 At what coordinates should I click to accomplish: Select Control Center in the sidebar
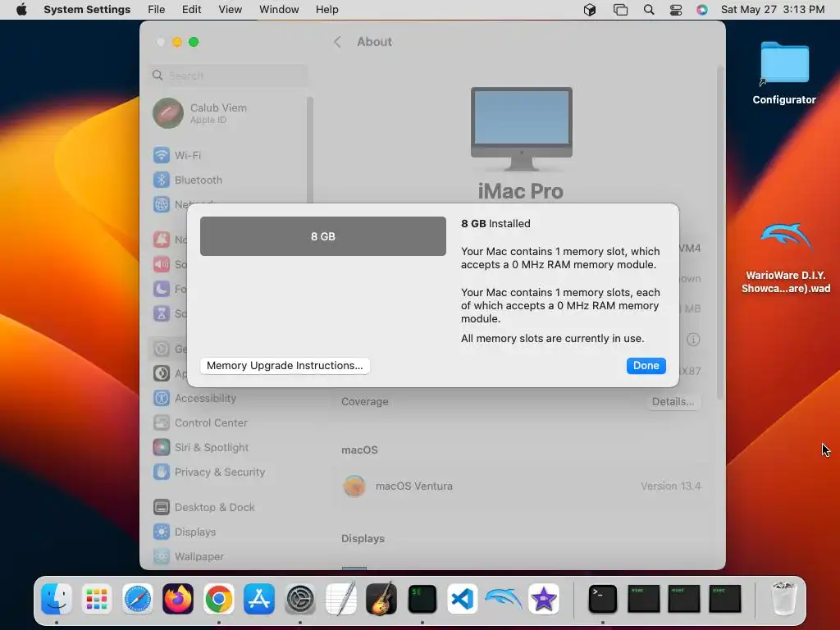(230, 422)
